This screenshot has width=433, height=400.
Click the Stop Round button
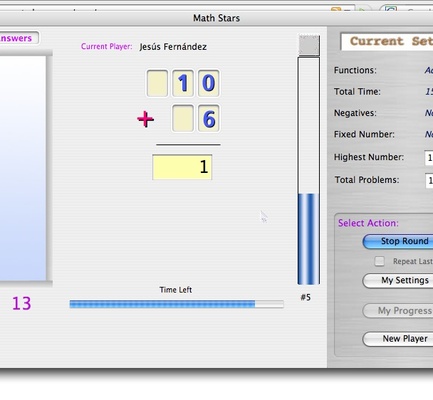click(398, 241)
